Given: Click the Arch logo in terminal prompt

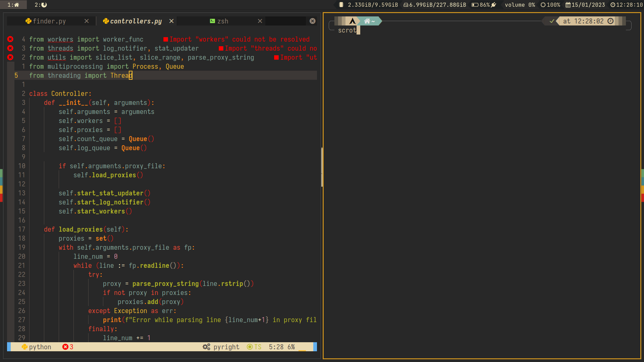Looking at the screenshot, I should click(352, 21).
